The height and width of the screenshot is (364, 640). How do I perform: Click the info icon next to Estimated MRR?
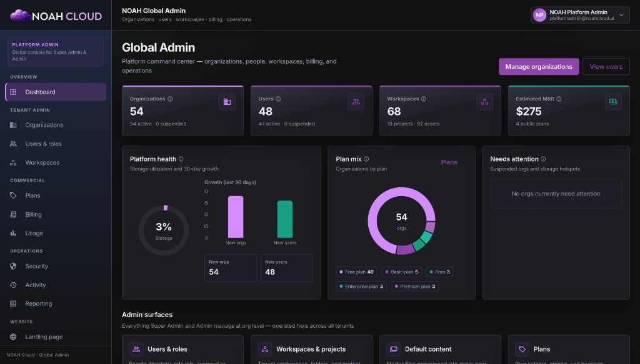click(x=559, y=99)
